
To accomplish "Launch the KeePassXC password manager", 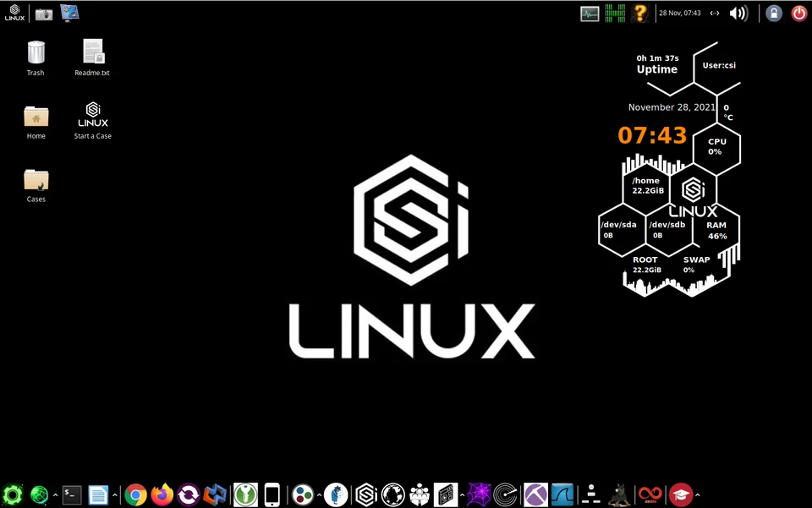I will pyautogui.click(x=245, y=494).
